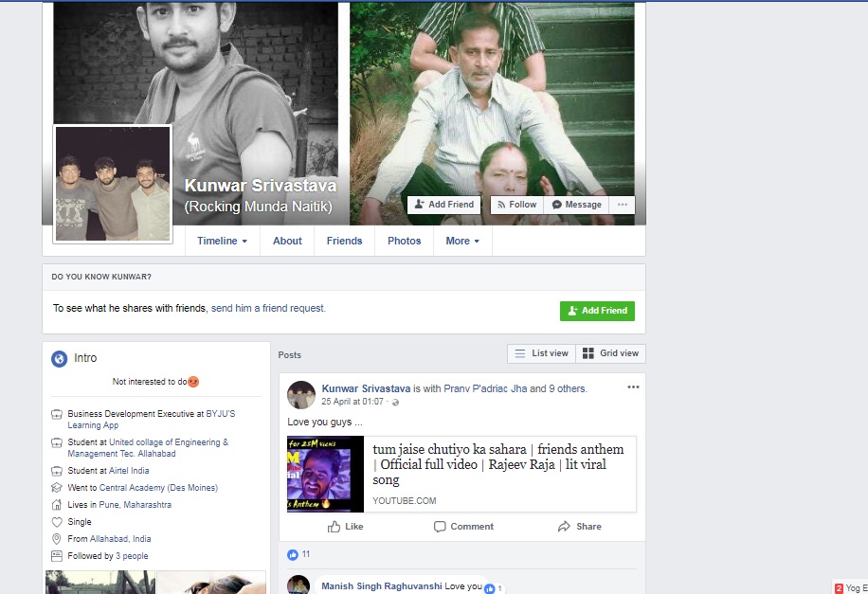Viewport: 868px width, 594px height.
Task: Expand the More dropdown tab
Action: pyautogui.click(x=462, y=241)
